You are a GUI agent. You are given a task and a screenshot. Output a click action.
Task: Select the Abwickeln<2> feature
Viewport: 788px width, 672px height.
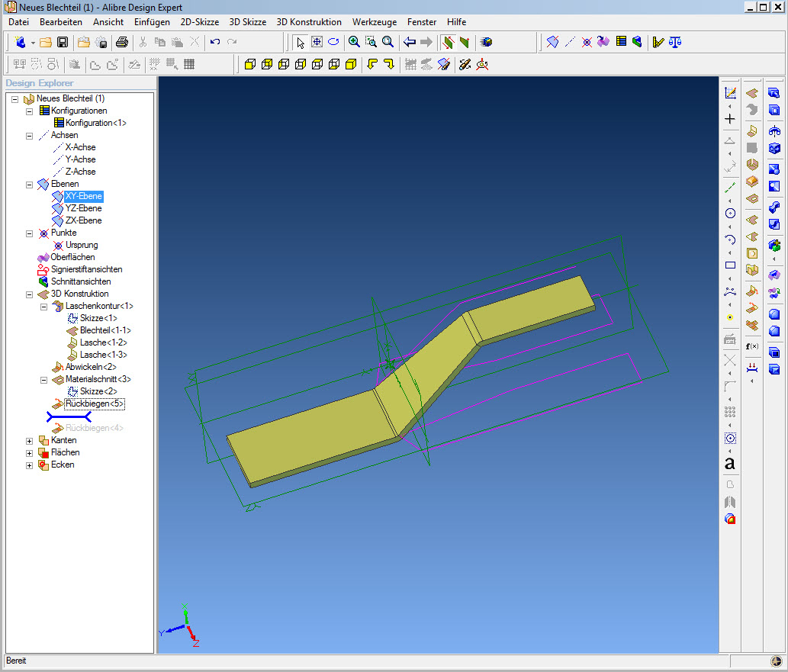coord(91,367)
